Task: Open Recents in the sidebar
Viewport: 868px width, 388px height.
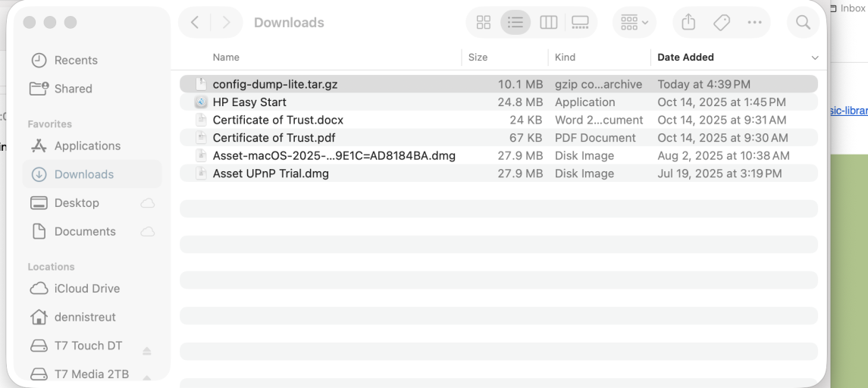Action: tap(76, 61)
